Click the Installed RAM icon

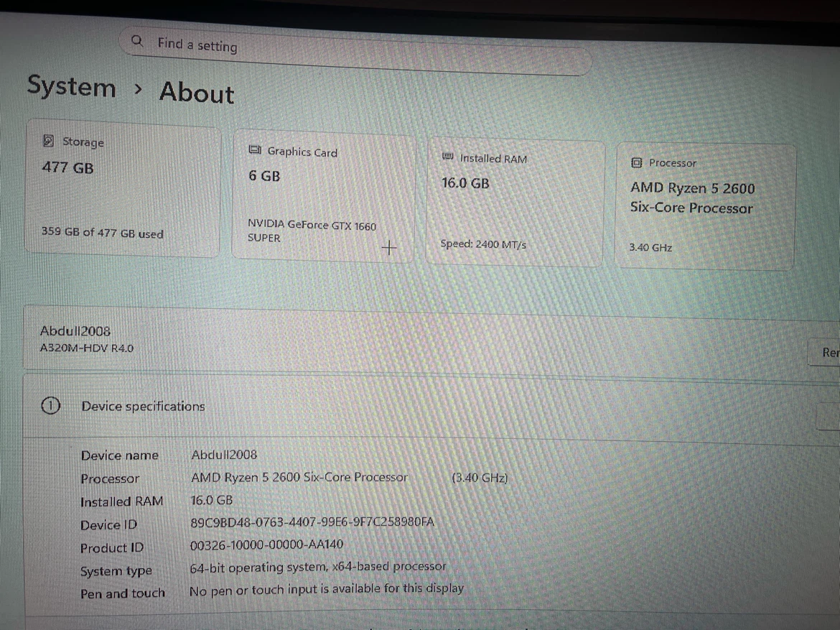click(x=447, y=156)
